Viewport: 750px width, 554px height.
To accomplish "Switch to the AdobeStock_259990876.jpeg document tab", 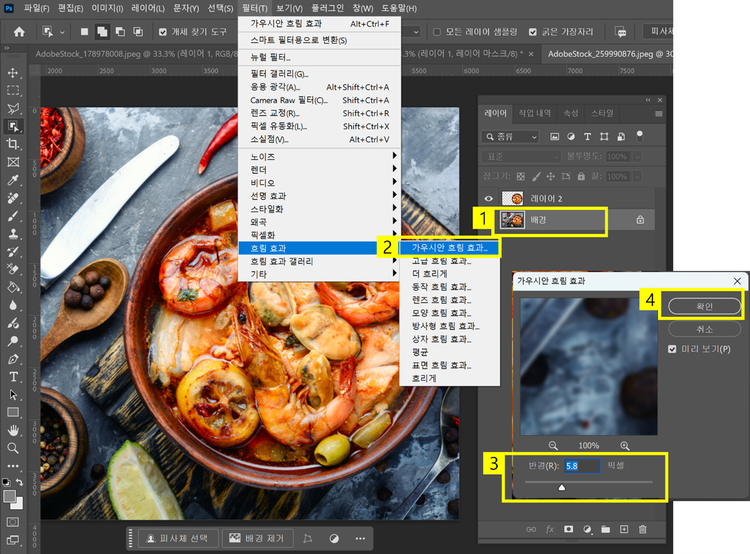I will pyautogui.click(x=608, y=54).
